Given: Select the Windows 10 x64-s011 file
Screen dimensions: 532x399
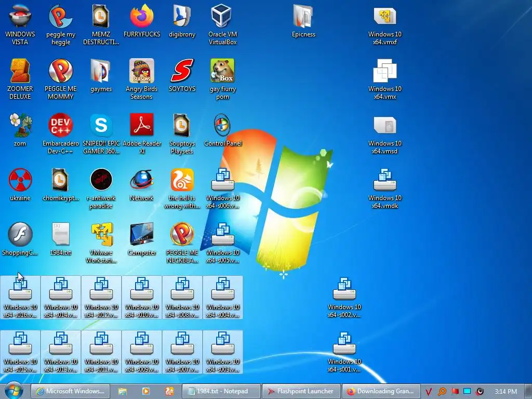Looking at the screenshot, I should tap(101, 352).
